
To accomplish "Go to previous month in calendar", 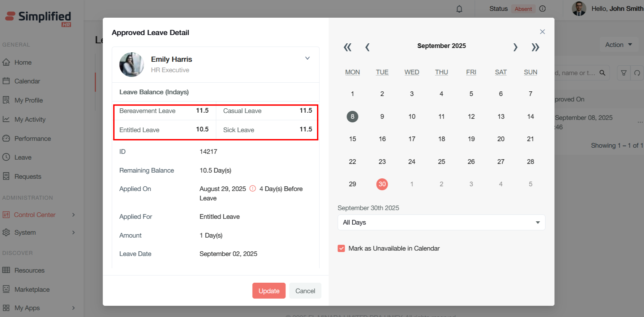I will [367, 47].
